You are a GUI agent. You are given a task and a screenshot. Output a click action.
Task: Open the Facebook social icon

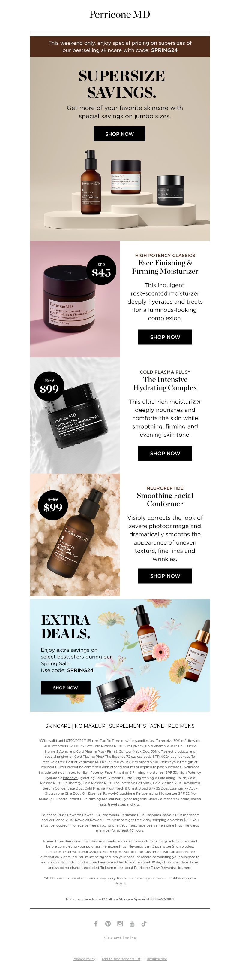pos(96,923)
